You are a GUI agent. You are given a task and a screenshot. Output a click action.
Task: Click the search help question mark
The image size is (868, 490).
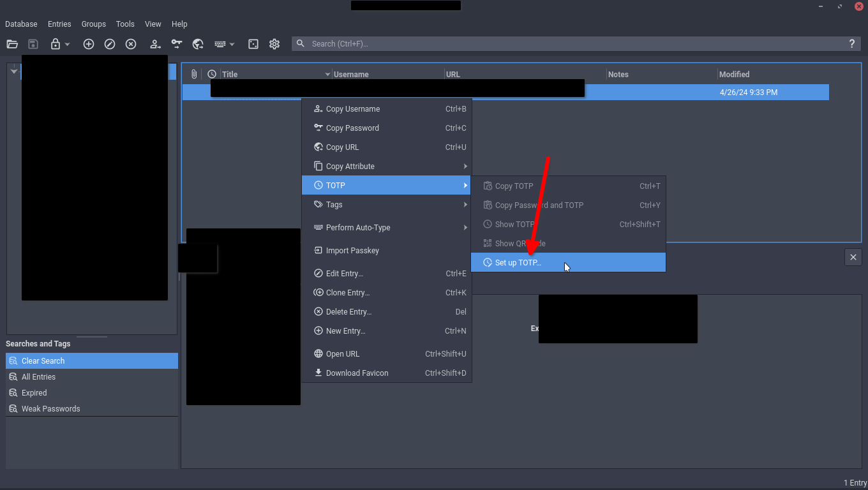[851, 44]
